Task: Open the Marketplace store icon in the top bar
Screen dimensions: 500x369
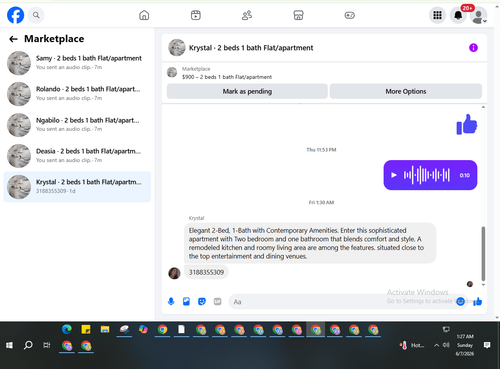Action: tap(298, 15)
